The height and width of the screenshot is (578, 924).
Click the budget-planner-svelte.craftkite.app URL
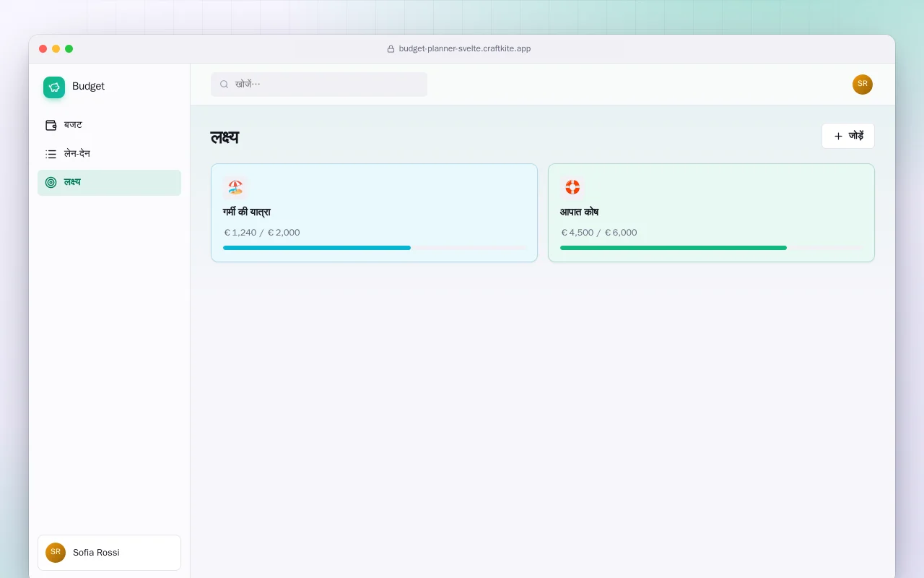[x=465, y=49]
